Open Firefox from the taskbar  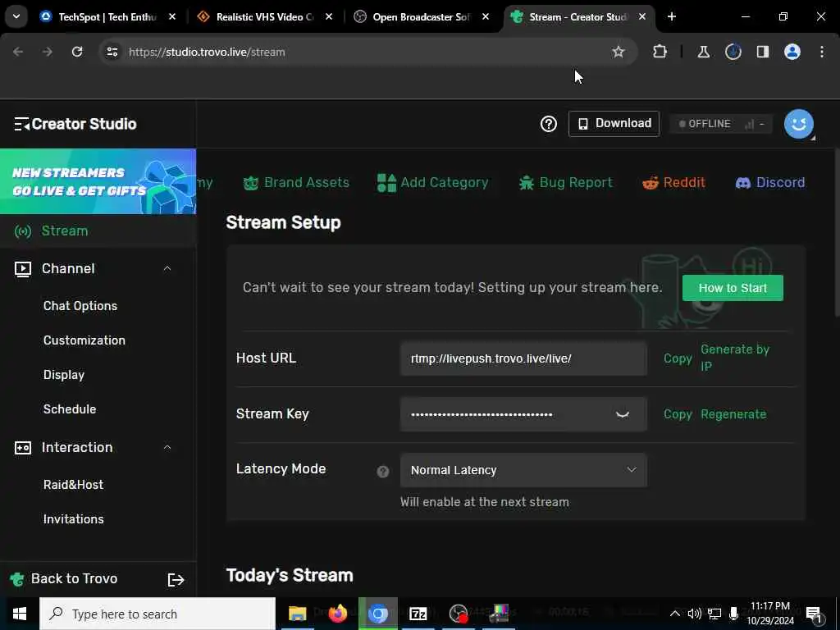click(x=337, y=614)
